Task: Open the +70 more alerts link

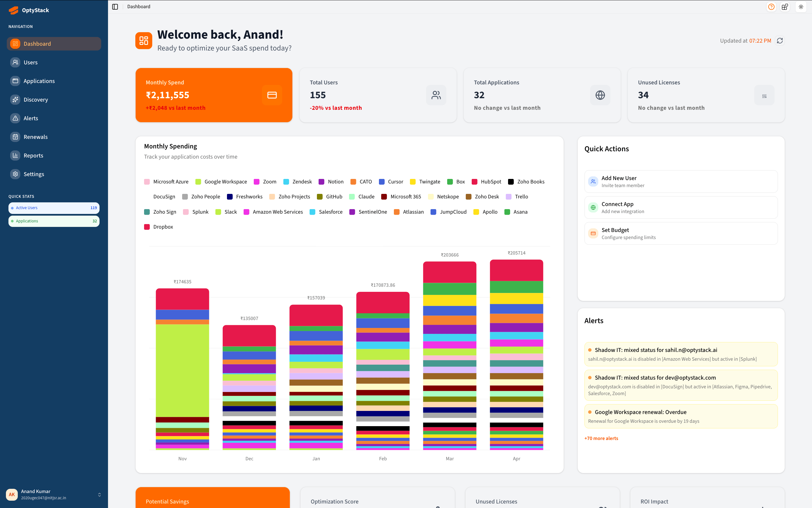Action: [601, 438]
